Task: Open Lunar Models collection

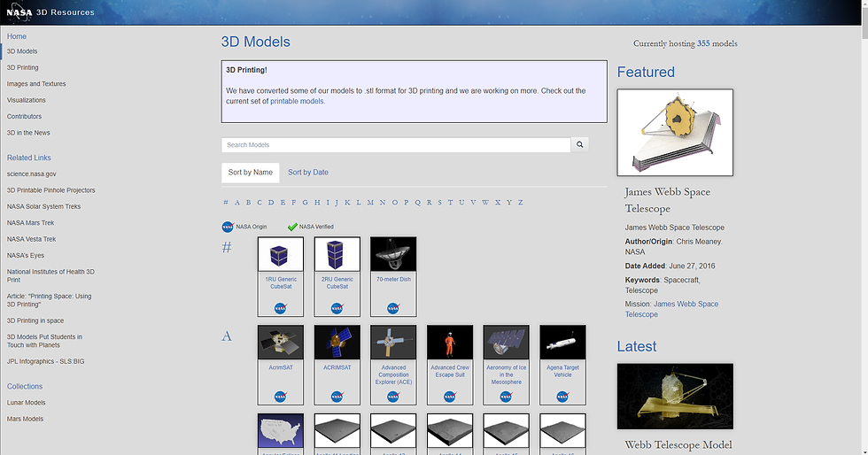Action: (26, 403)
